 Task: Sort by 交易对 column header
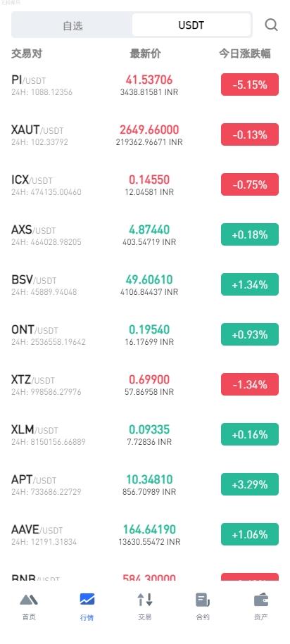tap(27, 53)
